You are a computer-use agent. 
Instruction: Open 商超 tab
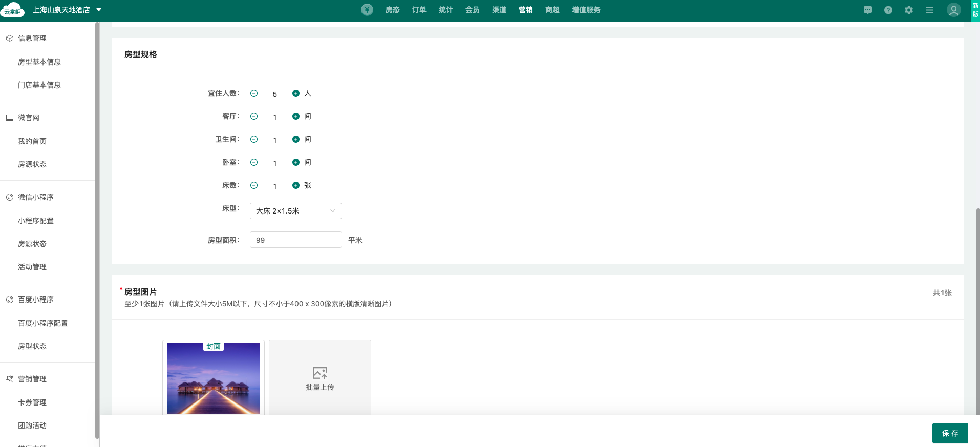point(552,10)
